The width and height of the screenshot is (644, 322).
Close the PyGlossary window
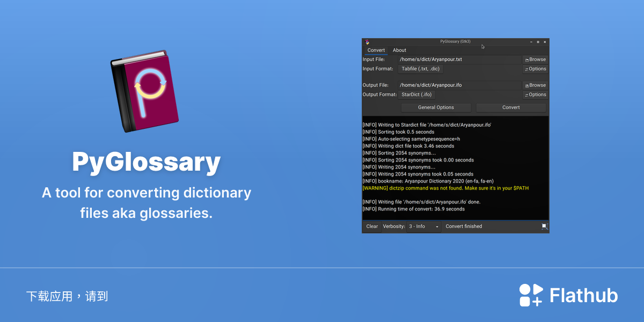pos(545,42)
